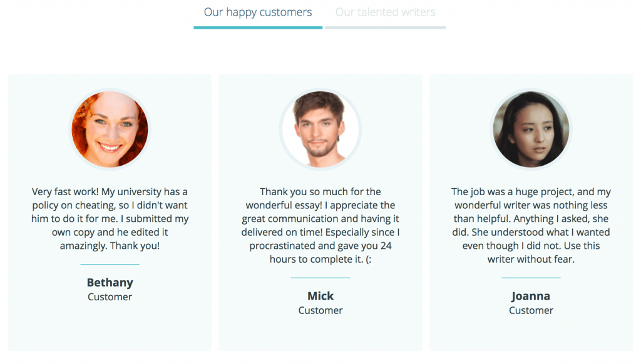This screenshot has width=641, height=364.
Task: Click the teal divider above Mick's name
Action: (x=320, y=278)
